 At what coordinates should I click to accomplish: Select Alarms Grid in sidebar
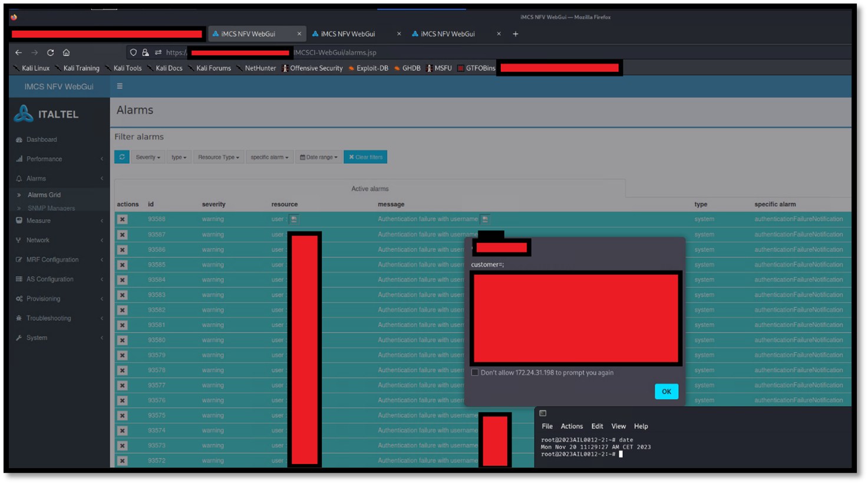[x=44, y=195]
